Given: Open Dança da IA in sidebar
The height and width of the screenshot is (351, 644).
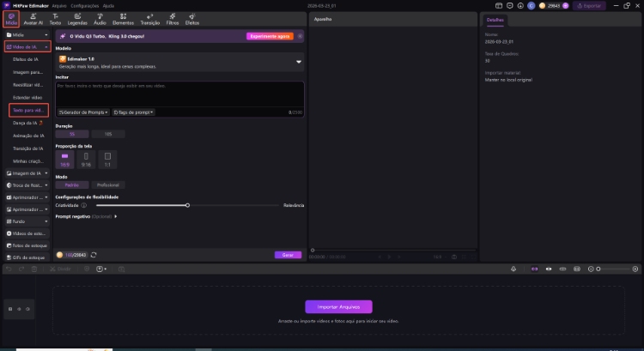Looking at the screenshot, I should (28, 123).
